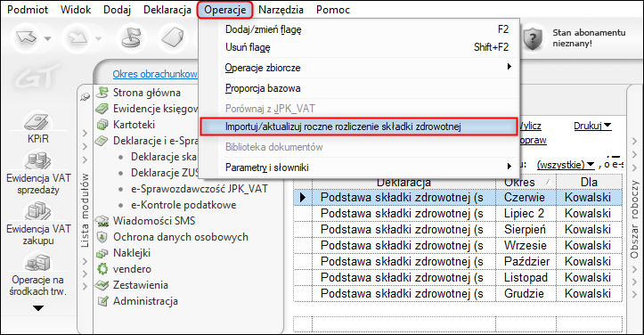
Task: Sort by the Deklaracja column header
Action: [x=404, y=182]
